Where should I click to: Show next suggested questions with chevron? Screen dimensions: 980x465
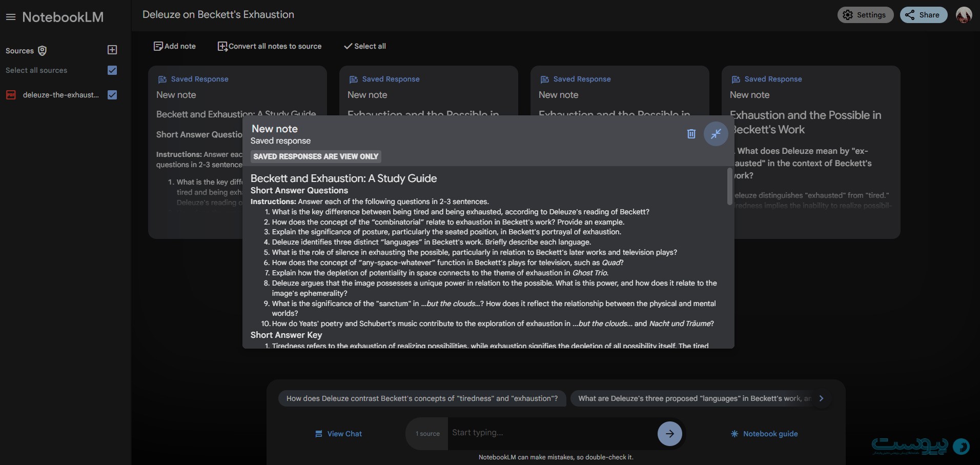(x=821, y=398)
